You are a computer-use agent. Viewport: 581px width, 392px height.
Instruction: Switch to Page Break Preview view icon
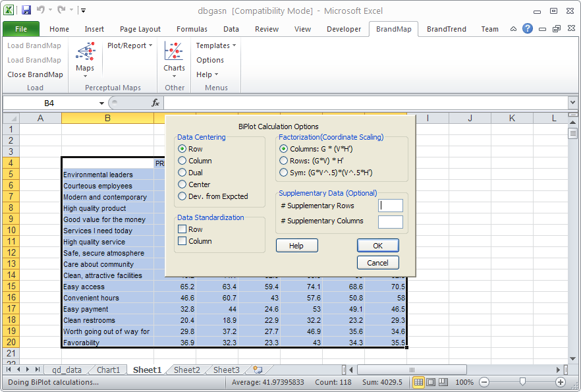click(x=445, y=382)
